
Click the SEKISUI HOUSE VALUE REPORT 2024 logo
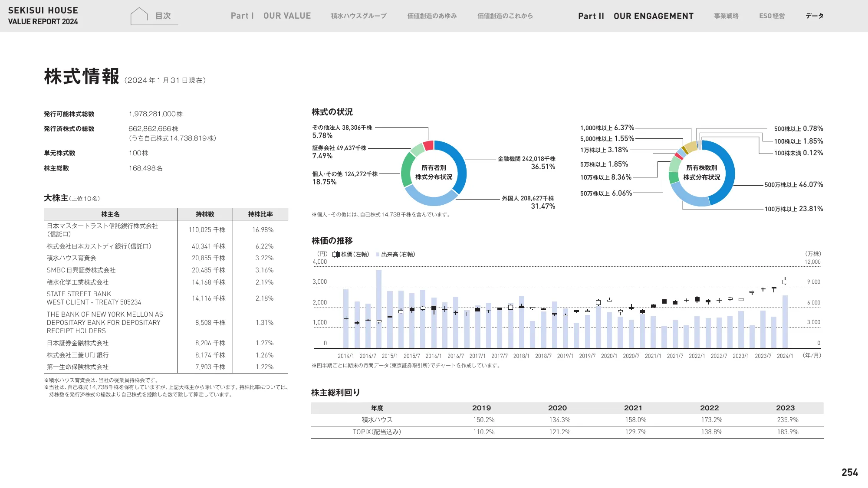point(43,14)
